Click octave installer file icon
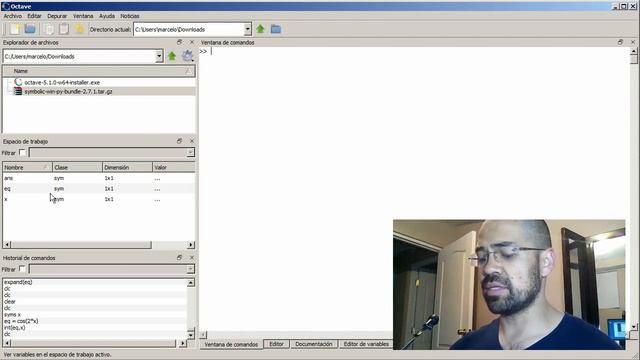Viewport: 640px width, 360px height. 18,82
